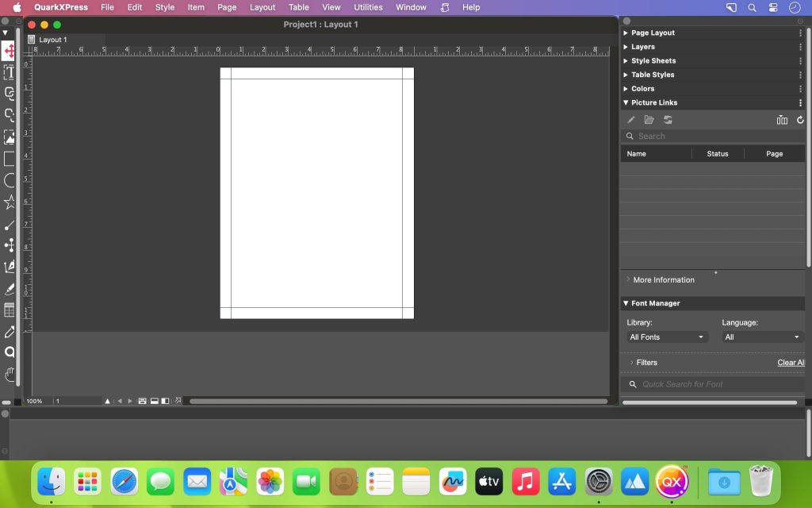Go to the next page with forward arrow
812x508 pixels.
click(x=129, y=401)
